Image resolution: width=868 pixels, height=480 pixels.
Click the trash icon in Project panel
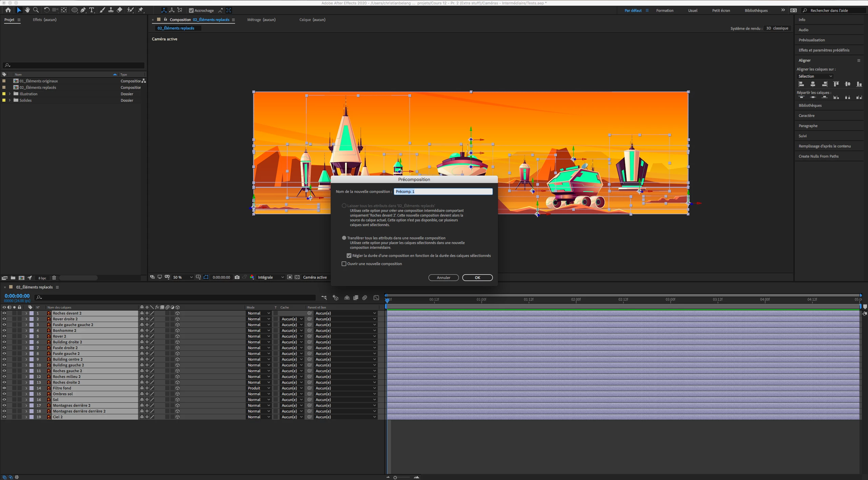tap(54, 278)
